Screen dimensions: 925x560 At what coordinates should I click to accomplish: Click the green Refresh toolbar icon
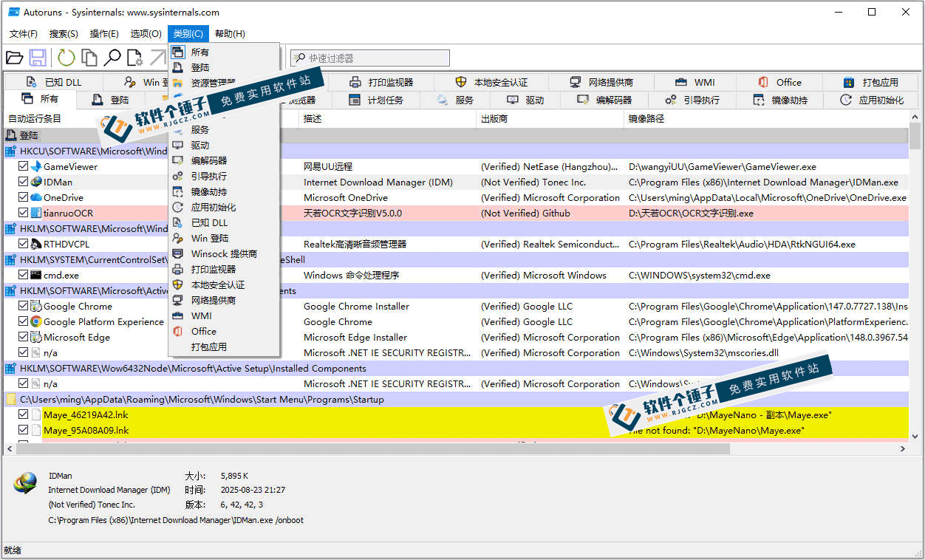[66, 58]
